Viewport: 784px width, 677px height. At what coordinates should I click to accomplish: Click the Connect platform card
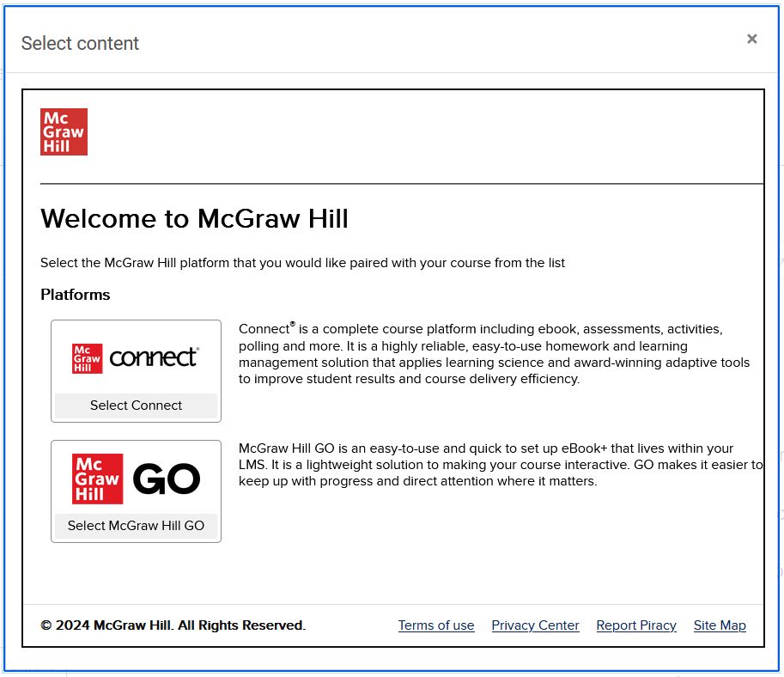(x=136, y=371)
